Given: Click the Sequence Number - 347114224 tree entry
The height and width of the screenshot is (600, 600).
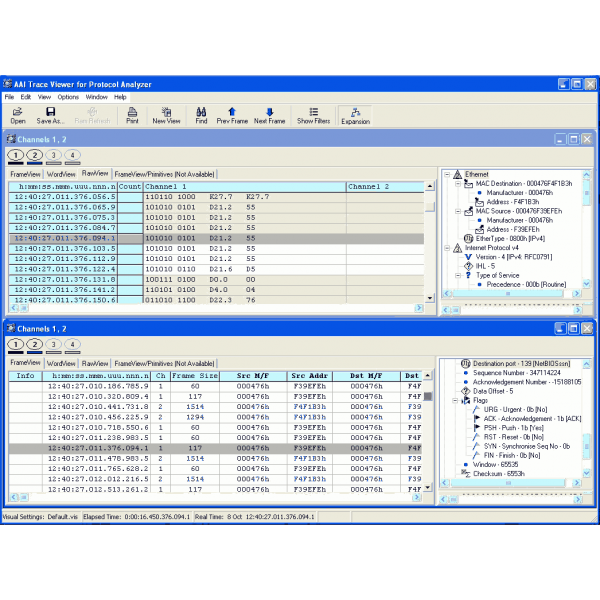Looking at the screenshot, I should (x=517, y=373).
